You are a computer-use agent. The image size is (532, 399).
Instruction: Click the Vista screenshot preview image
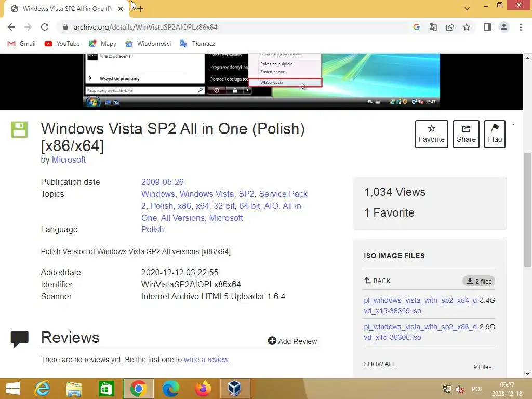pyautogui.click(x=262, y=81)
